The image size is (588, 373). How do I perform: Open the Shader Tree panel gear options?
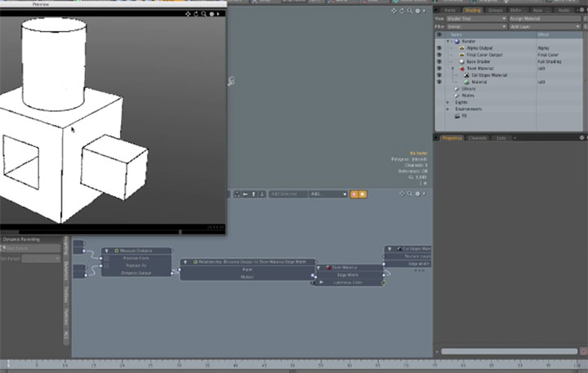pyautogui.click(x=581, y=10)
